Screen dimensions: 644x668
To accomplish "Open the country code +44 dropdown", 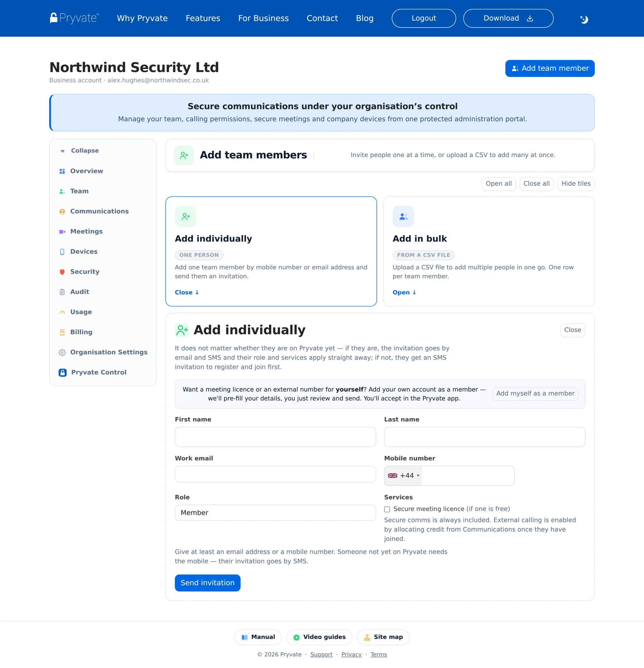I will [x=403, y=476].
